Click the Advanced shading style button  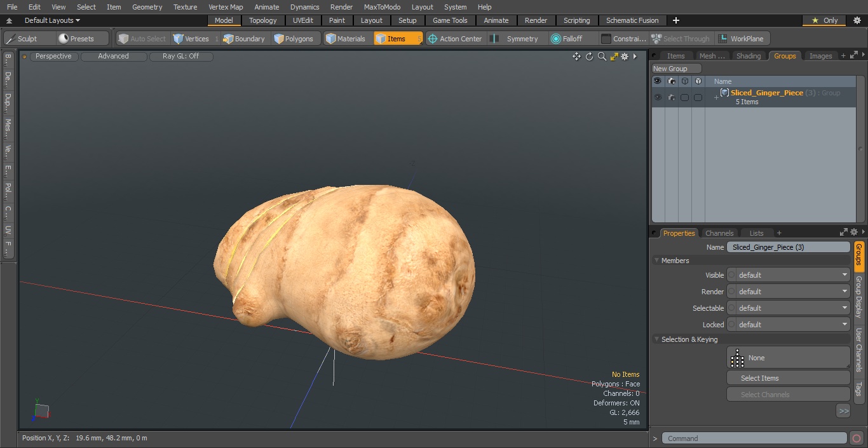point(114,57)
